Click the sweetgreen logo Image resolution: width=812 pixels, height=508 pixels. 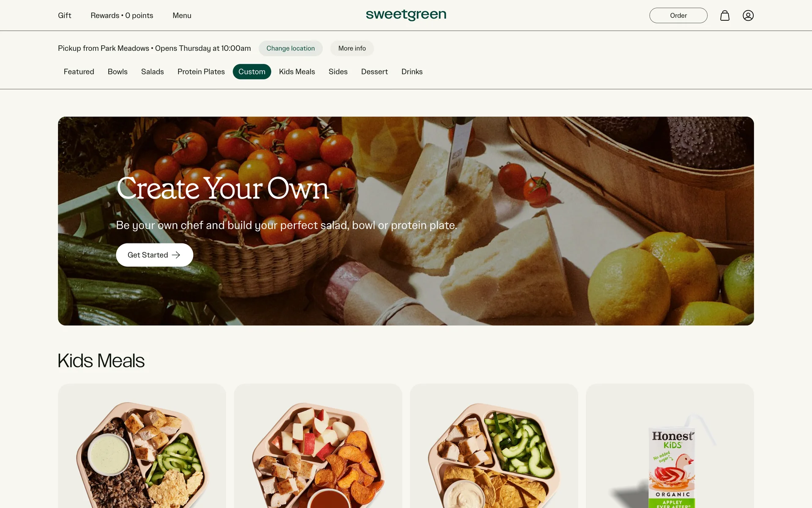click(x=406, y=15)
